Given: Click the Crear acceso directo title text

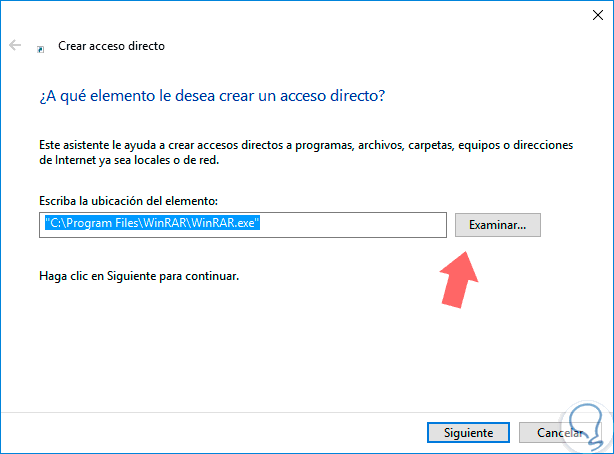Looking at the screenshot, I should click(112, 46).
